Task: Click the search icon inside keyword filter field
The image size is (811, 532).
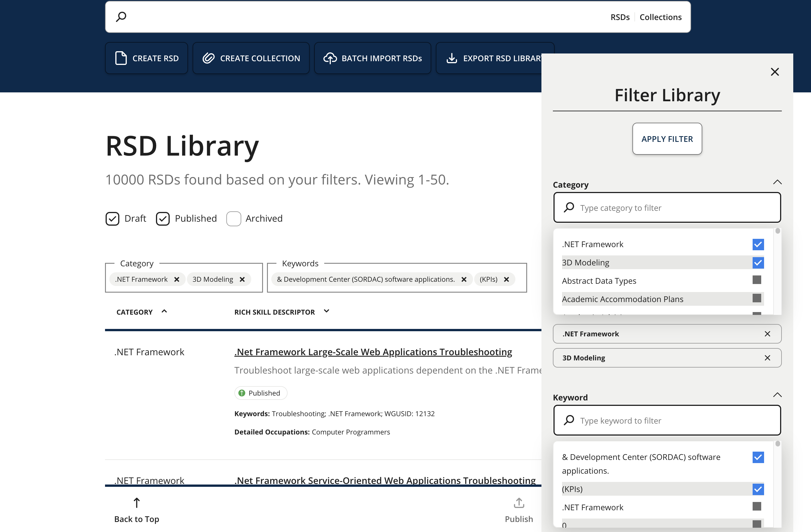Action: (x=568, y=420)
